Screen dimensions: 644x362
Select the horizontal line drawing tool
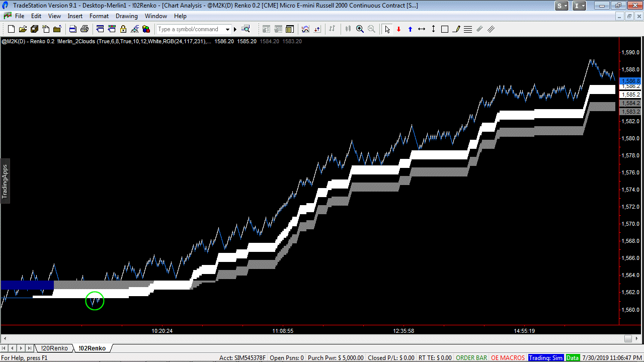point(422,29)
